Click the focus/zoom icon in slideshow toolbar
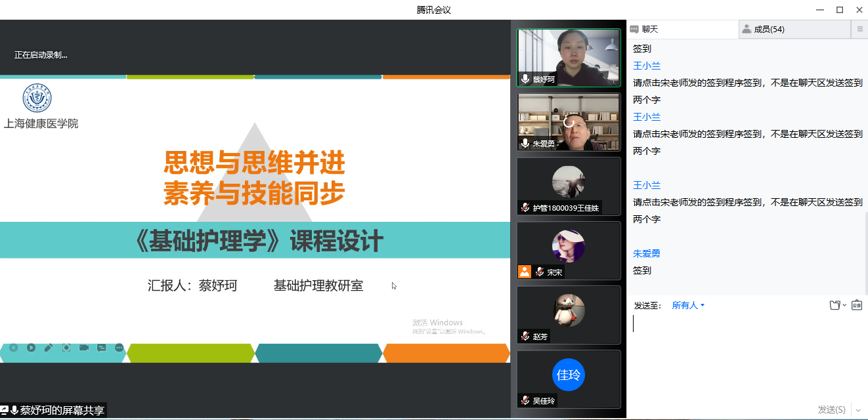This screenshot has height=420, width=868. [x=66, y=348]
